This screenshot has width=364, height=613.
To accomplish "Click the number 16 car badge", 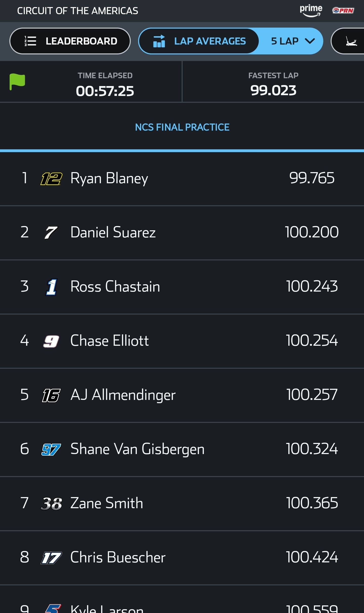I will click(51, 395).
